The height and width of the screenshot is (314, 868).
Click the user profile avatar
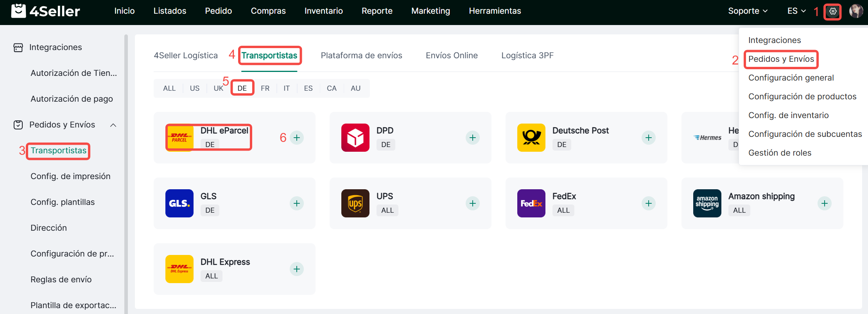(x=855, y=11)
